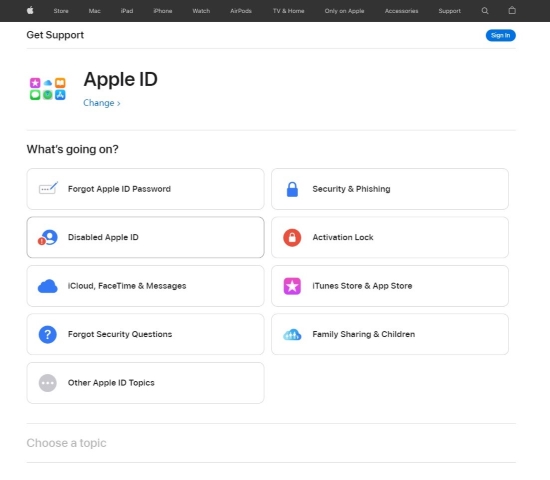
Task: Click the Apple ID title text
Action: pos(120,79)
